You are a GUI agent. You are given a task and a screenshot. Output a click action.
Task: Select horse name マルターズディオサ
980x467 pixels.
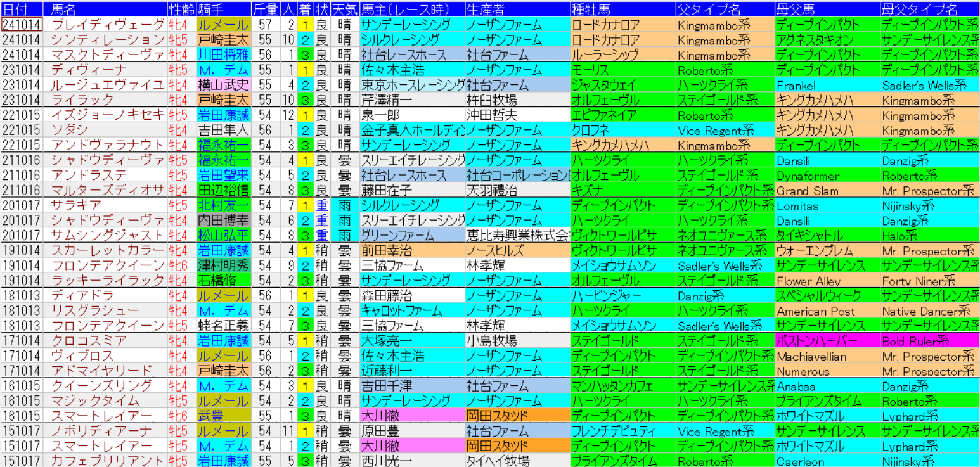click(105, 191)
